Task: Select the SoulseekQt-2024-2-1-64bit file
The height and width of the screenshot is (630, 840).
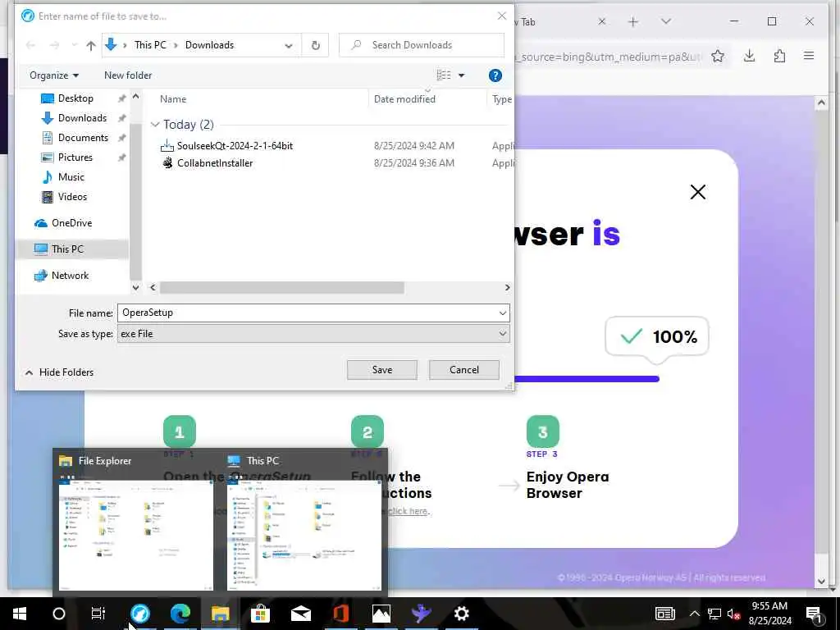Action: click(x=235, y=146)
